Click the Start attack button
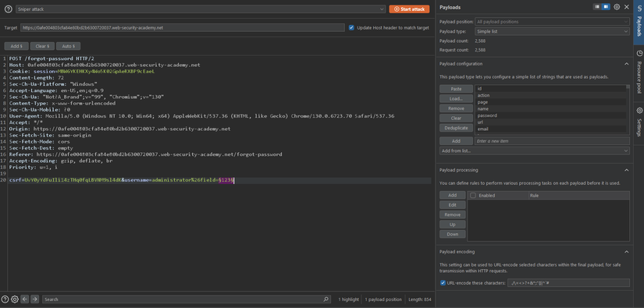This screenshot has height=308, width=644. tap(409, 9)
